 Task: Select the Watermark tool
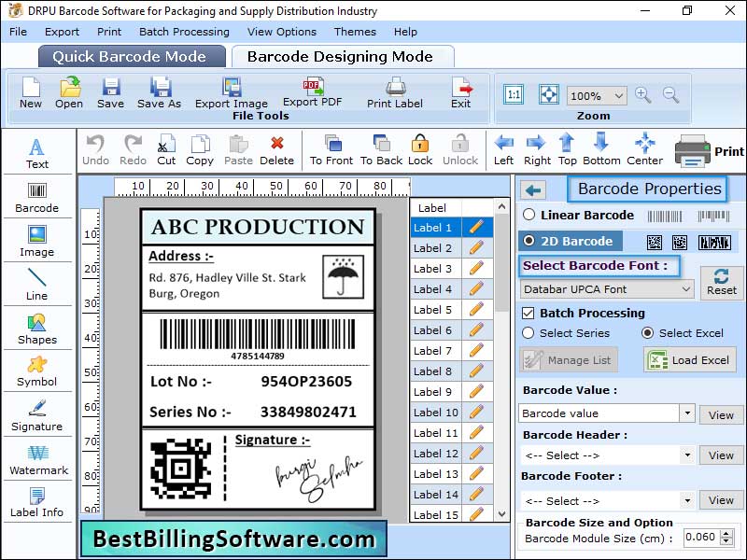pyautogui.click(x=37, y=457)
